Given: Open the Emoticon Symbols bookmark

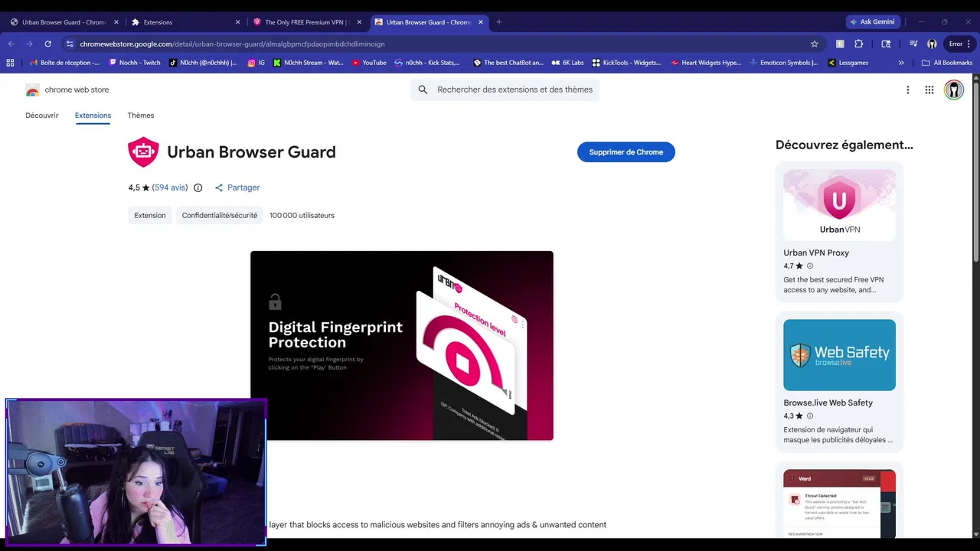Looking at the screenshot, I should click(783, 63).
